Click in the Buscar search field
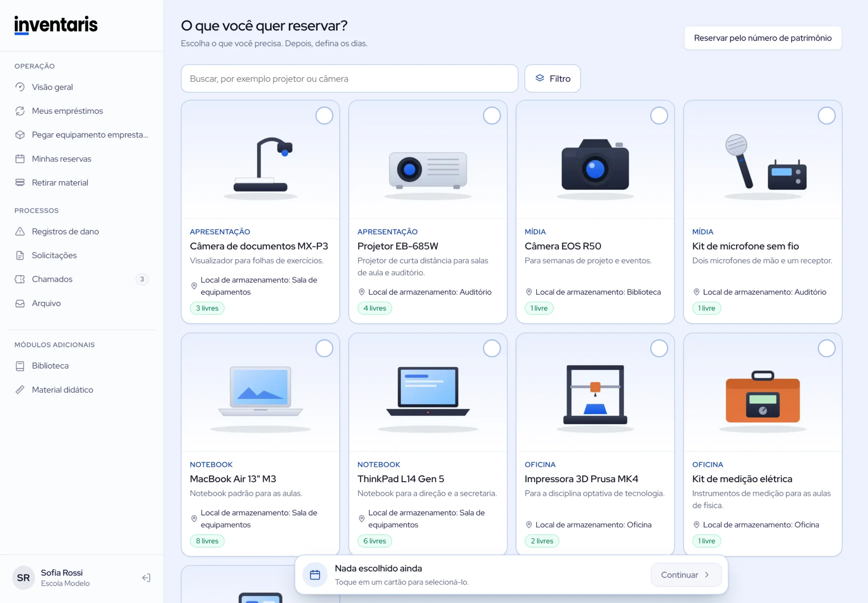Image resolution: width=868 pixels, height=603 pixels. coord(349,79)
